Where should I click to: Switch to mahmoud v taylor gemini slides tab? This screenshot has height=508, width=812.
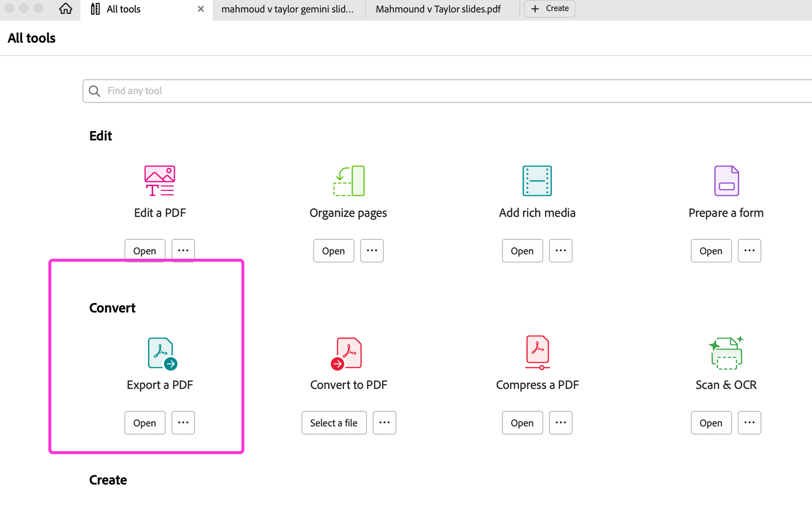[x=287, y=9]
